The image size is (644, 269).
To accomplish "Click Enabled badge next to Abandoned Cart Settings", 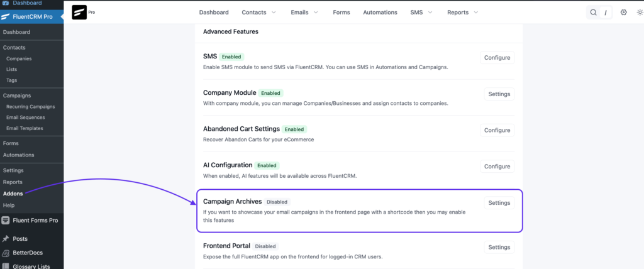I will click(294, 129).
